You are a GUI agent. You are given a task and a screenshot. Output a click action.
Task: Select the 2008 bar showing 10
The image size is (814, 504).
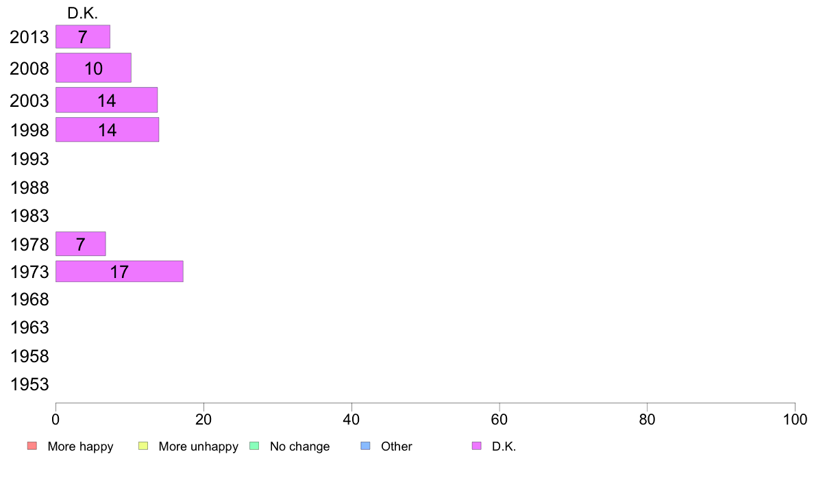point(93,68)
